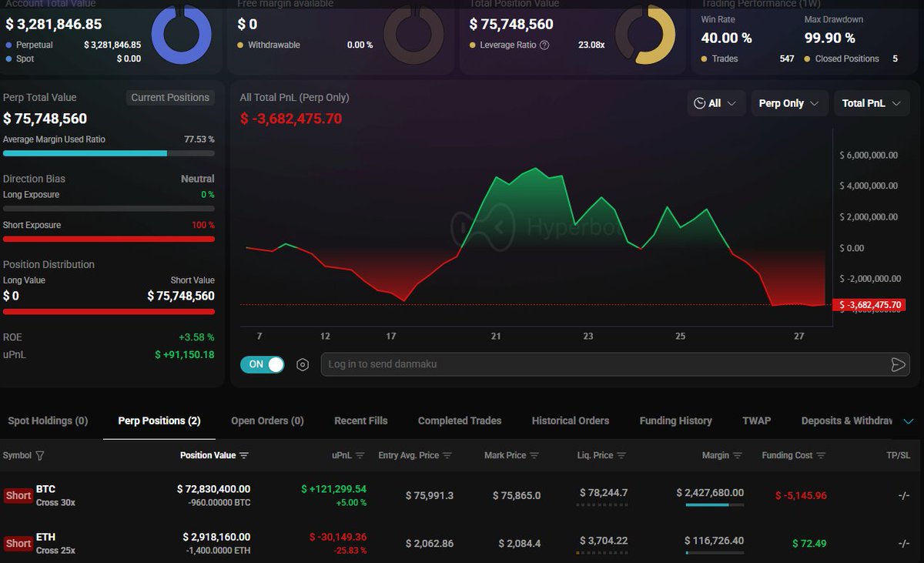Click the Perpetual legend entry
Image resolution: width=924 pixels, height=563 pixels.
click(34, 45)
